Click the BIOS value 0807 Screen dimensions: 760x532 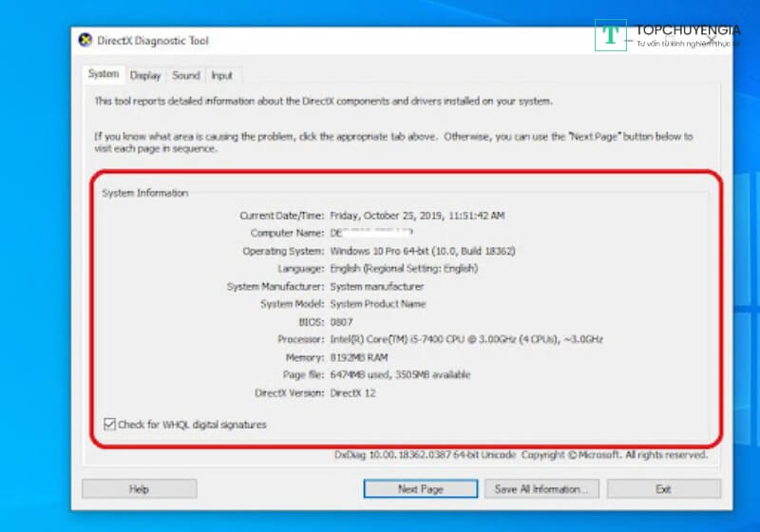tap(341, 322)
